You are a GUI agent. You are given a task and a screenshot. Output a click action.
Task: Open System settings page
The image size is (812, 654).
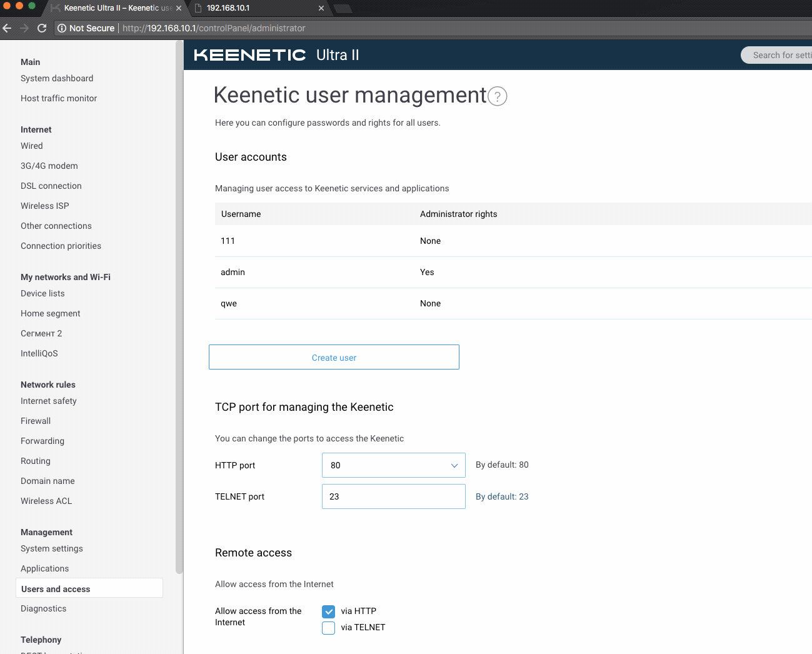(52, 548)
